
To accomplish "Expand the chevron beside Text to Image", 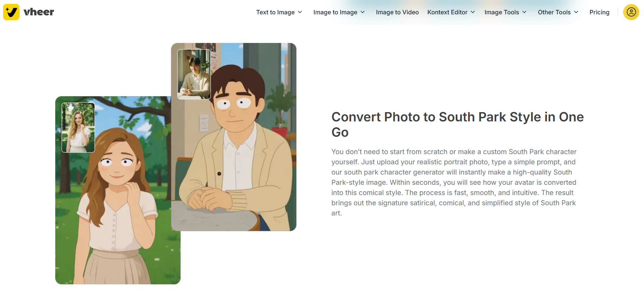I will [300, 12].
